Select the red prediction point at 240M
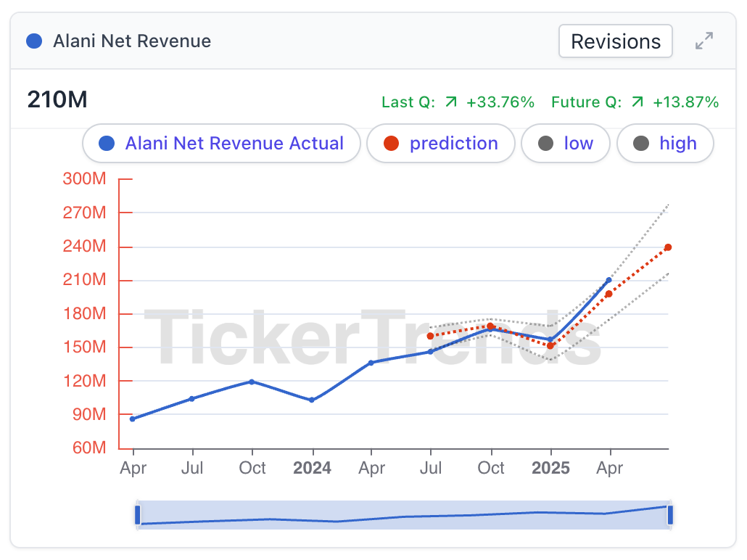This screenshot has height=560, width=747. click(668, 247)
